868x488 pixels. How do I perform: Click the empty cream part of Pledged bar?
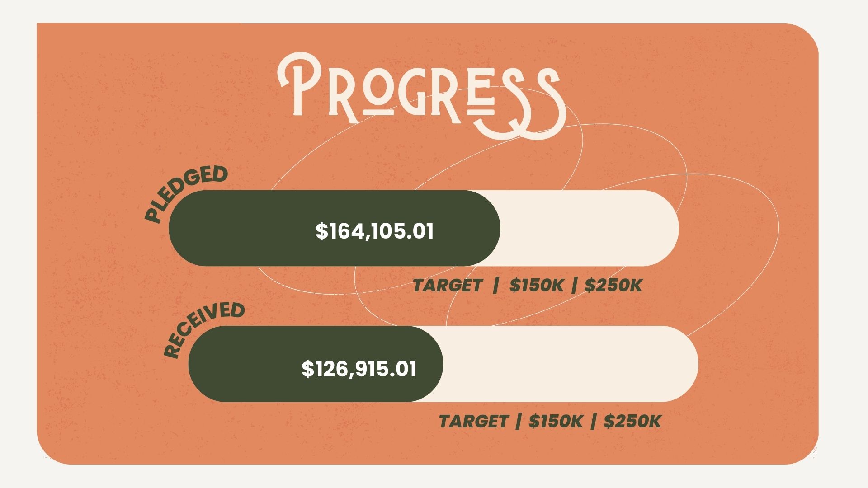coord(588,228)
